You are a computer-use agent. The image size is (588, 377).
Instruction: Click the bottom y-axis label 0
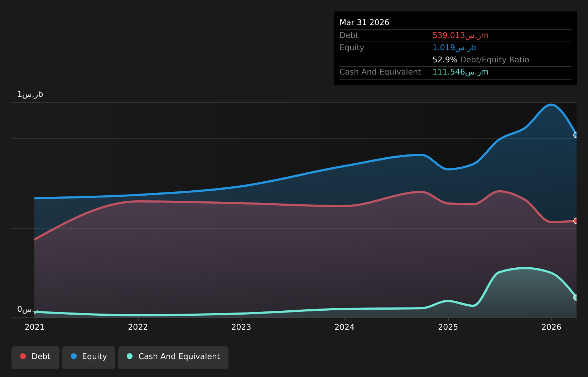28,309
